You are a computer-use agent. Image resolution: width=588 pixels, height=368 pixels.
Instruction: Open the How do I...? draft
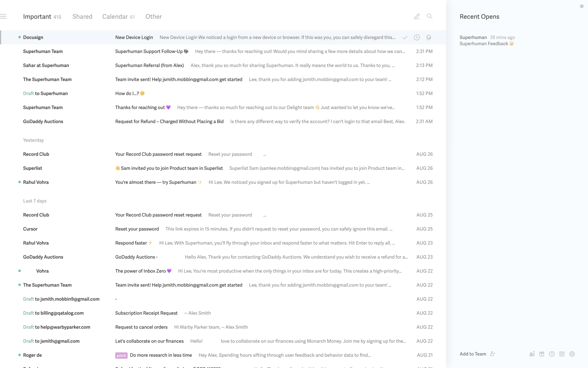[223, 94]
